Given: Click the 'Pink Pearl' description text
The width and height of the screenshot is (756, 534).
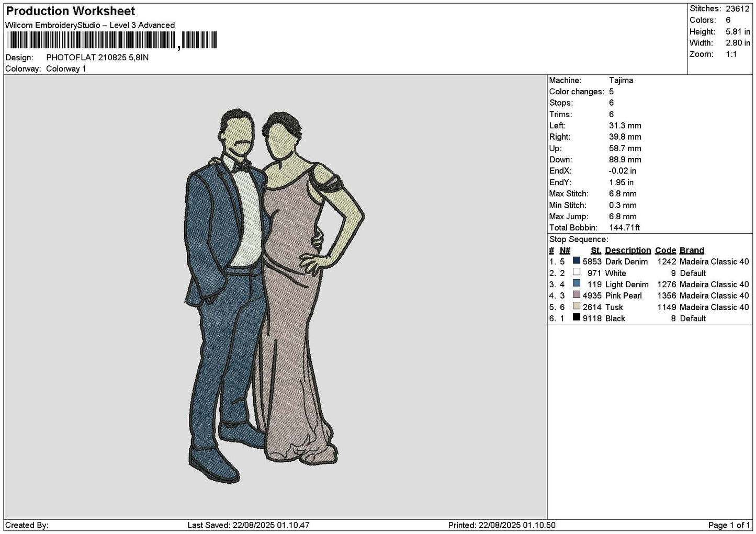Looking at the screenshot, I should 623,296.
